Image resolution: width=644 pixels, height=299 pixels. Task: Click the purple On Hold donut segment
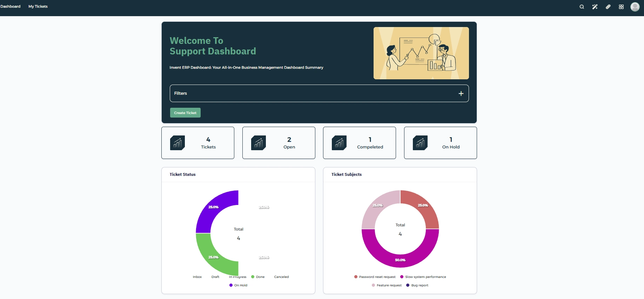(213, 208)
